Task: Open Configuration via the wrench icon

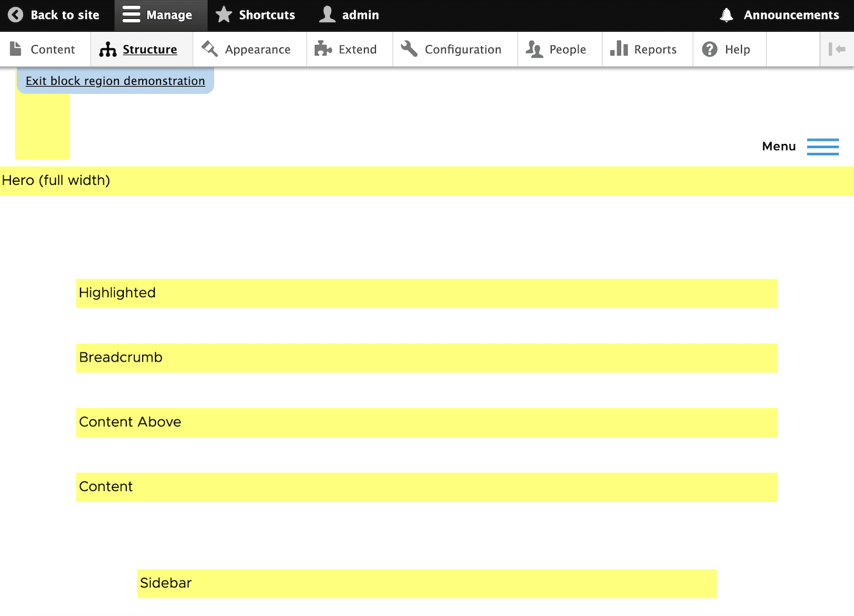Action: point(408,49)
